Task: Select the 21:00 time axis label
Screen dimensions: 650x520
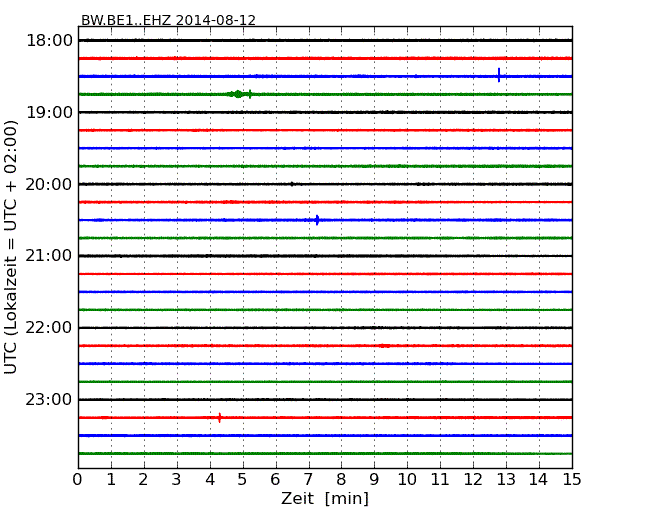Action: coord(49,256)
